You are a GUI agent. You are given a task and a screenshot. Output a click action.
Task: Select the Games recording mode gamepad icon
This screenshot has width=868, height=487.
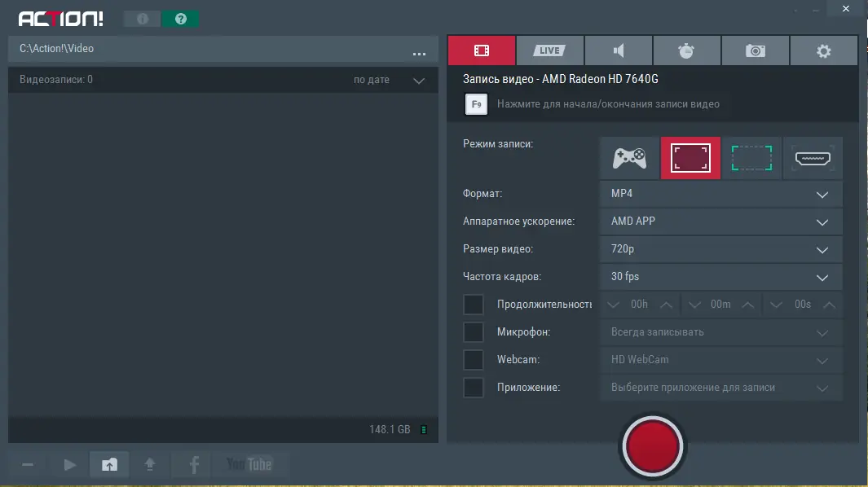[629, 158]
